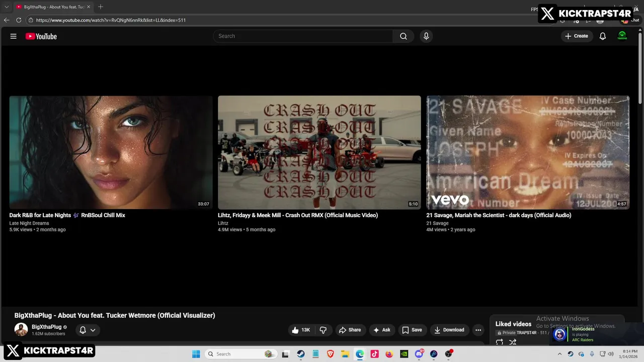Open the BigXthaPlug channel name link
Image resolution: width=644 pixels, height=362 pixels.
pyautogui.click(x=46, y=327)
